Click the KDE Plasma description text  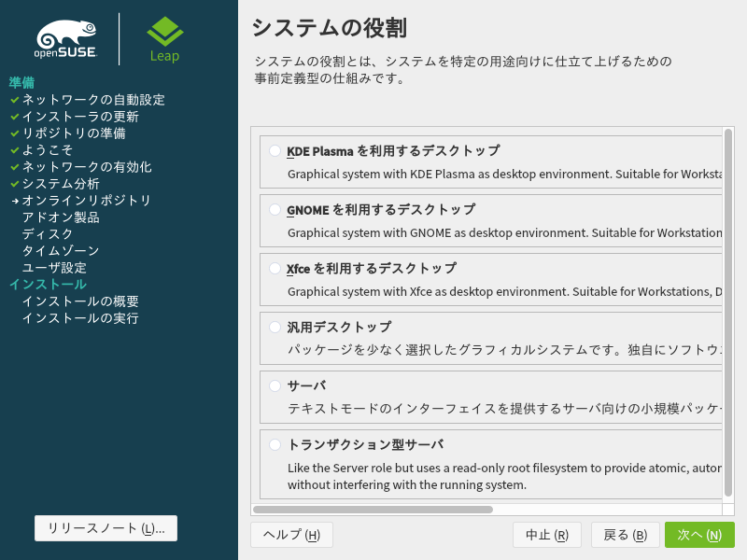point(504,175)
